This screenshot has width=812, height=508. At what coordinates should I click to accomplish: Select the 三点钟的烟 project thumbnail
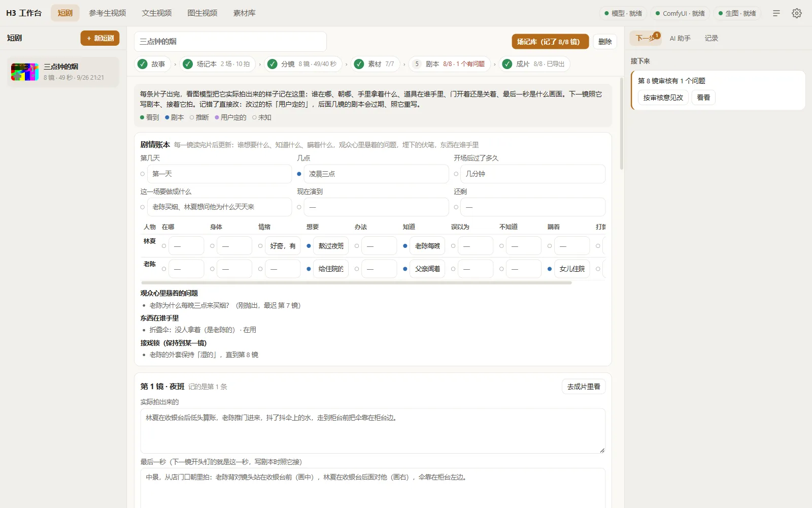click(25, 72)
